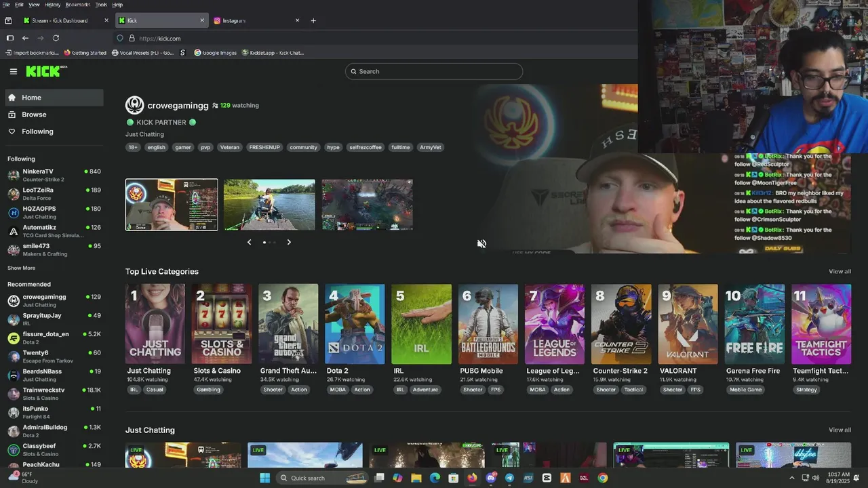Screen dimensions: 868x488
Task: Reload the page with the refresh icon
Action: [x=56, y=38]
